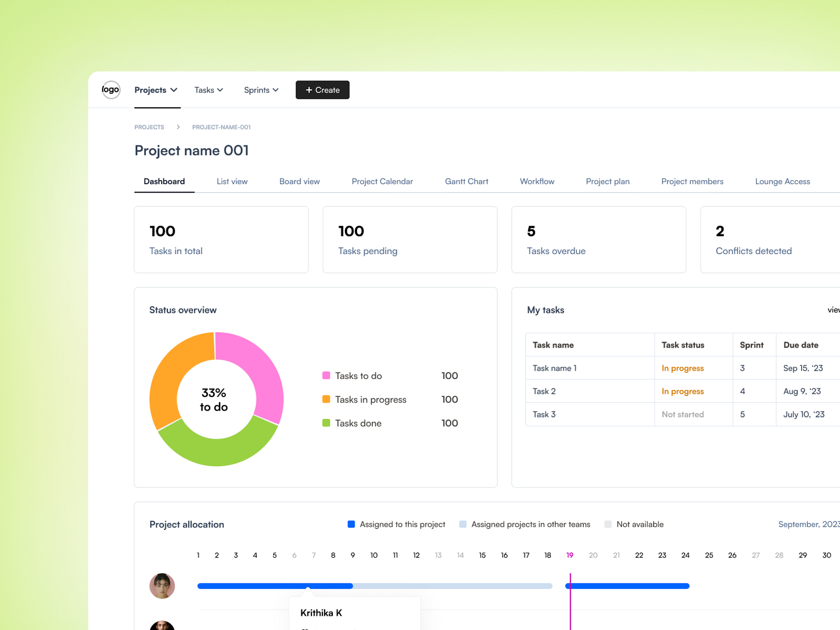840x630 pixels.
Task: Click the logo icon in the navigation bar
Action: [110, 90]
